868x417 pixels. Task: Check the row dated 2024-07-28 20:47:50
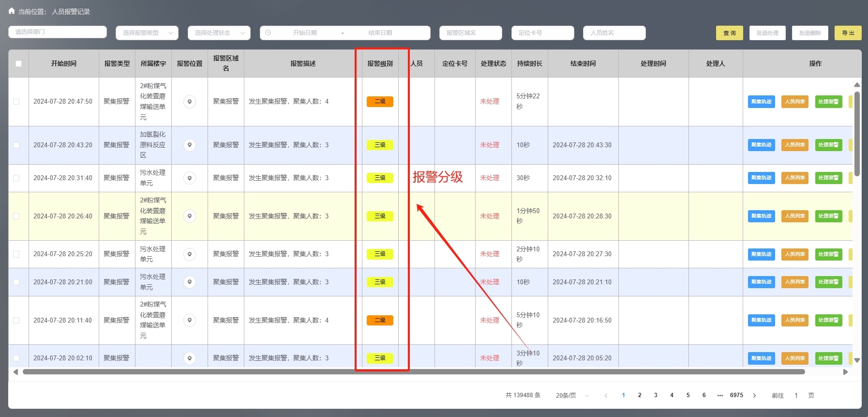point(16,102)
